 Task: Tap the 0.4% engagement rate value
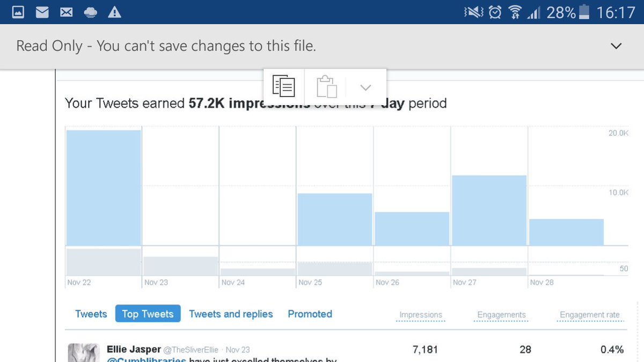click(612, 350)
